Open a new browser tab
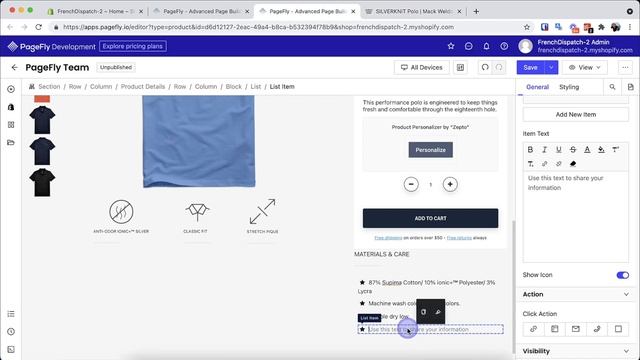Viewport: 640px width, 360px height. coord(476,11)
